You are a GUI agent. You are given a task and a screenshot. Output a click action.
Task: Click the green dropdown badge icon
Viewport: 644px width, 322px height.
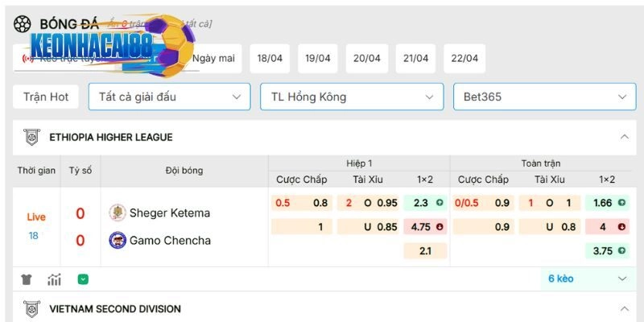pos(83,279)
